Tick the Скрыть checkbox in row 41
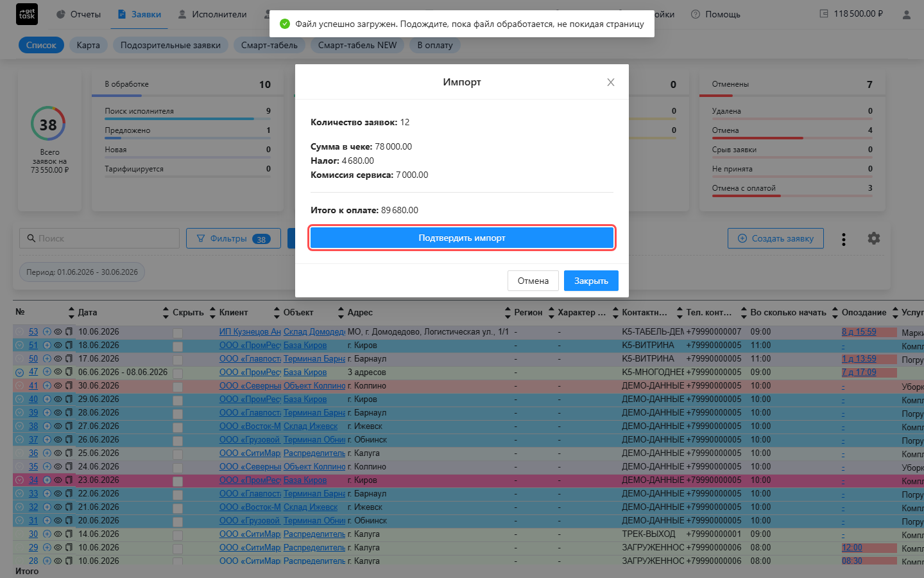924x578 pixels. (x=178, y=387)
